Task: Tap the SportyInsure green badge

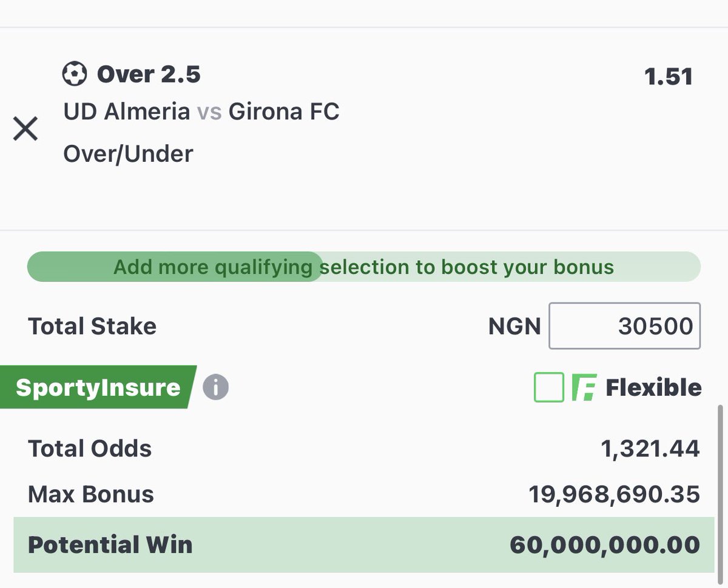Action: (x=98, y=387)
